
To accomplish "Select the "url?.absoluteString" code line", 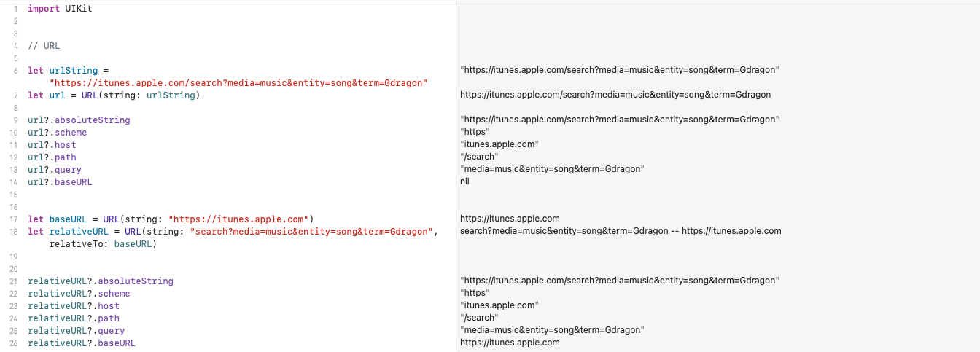I will click(x=79, y=120).
